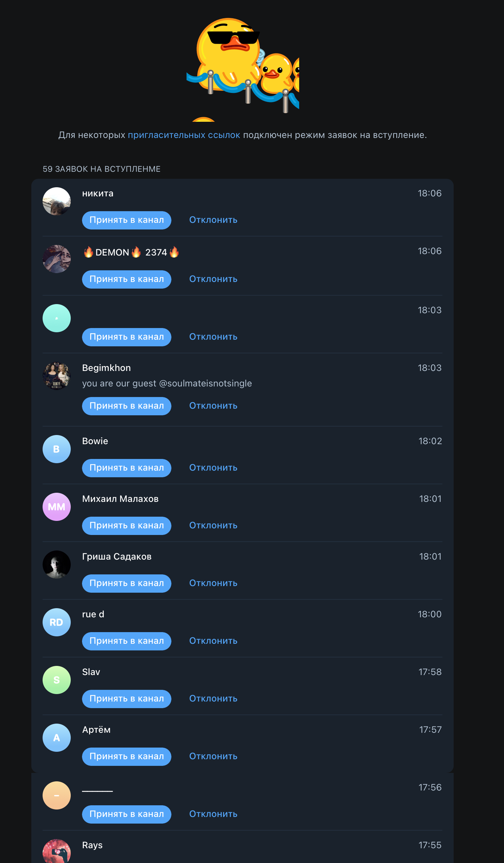Decline Bowie's join request
The width and height of the screenshot is (504, 863).
point(213,468)
